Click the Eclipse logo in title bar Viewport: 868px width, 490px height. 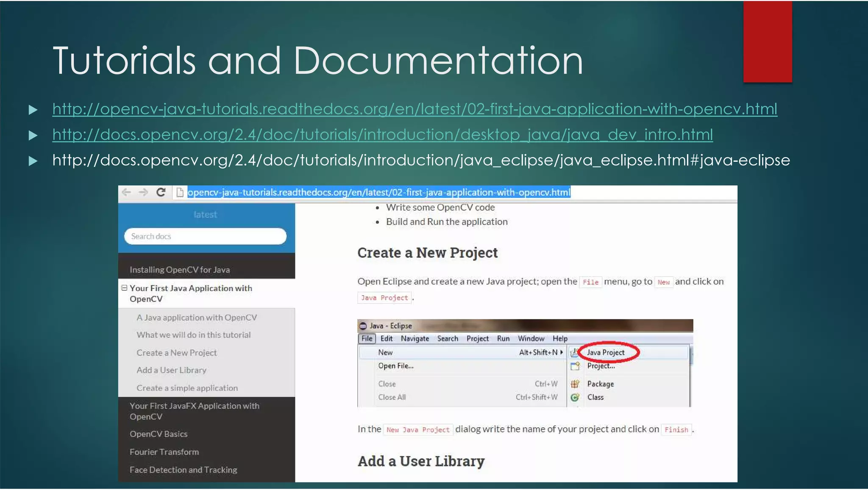tap(363, 326)
